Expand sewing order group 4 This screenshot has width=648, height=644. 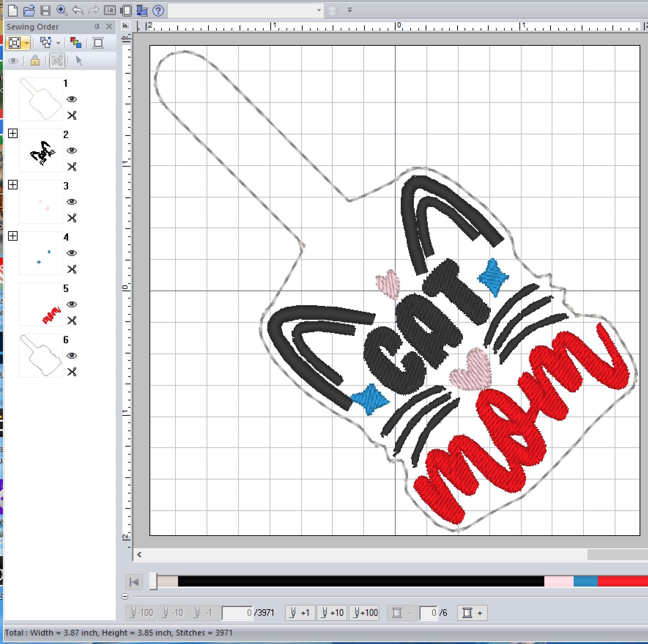click(x=13, y=236)
